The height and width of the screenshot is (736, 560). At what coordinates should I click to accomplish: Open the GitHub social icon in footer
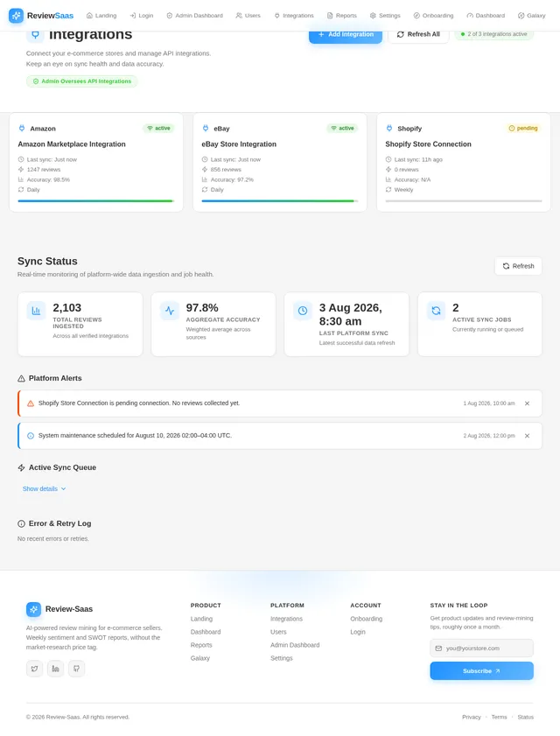76,669
